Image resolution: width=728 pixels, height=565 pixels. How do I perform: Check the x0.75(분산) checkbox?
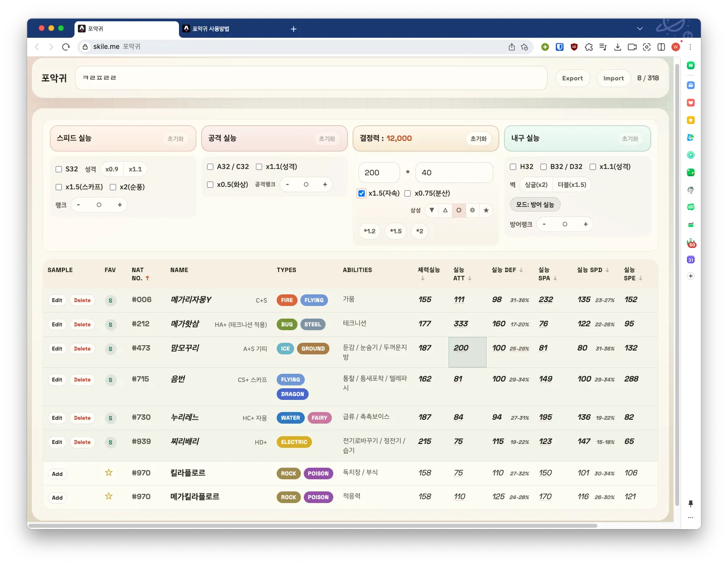coord(407,193)
